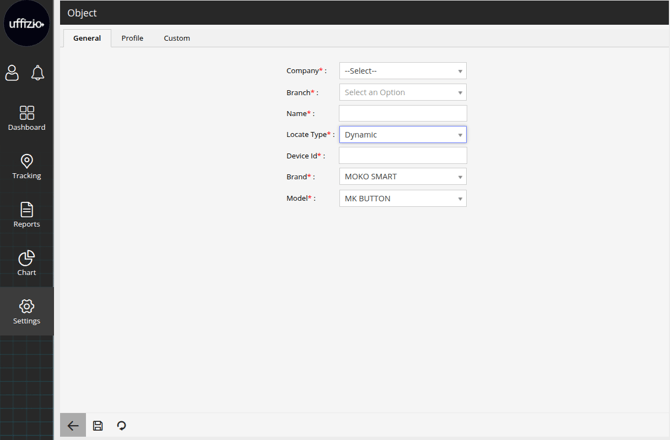The height and width of the screenshot is (440, 670).
Task: Expand the Model dropdown
Action: tap(402, 198)
